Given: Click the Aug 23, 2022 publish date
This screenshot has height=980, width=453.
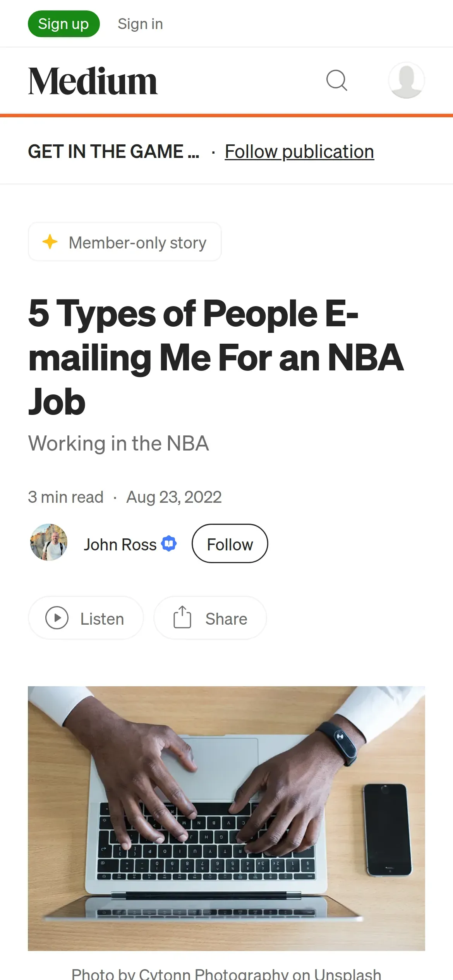Looking at the screenshot, I should point(174,497).
